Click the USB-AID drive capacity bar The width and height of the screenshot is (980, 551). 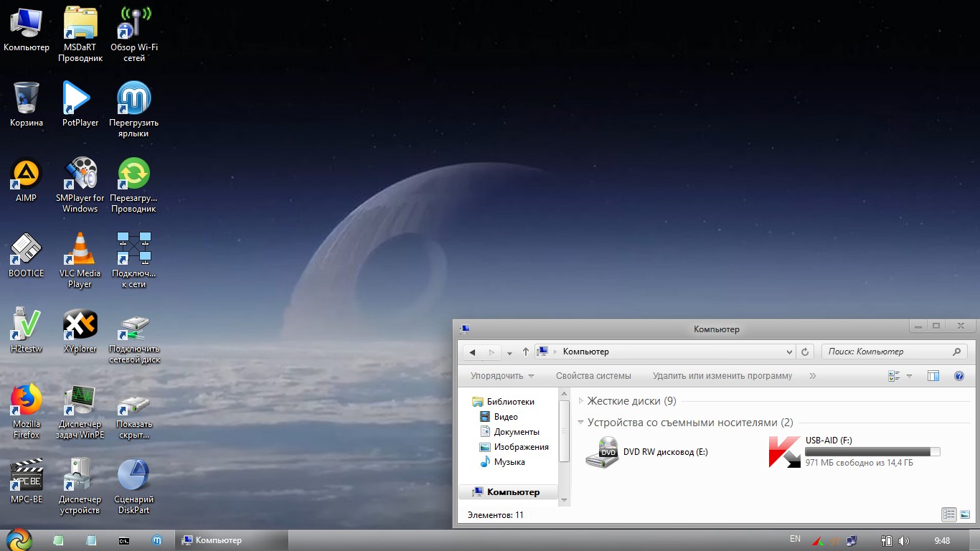(x=872, y=452)
